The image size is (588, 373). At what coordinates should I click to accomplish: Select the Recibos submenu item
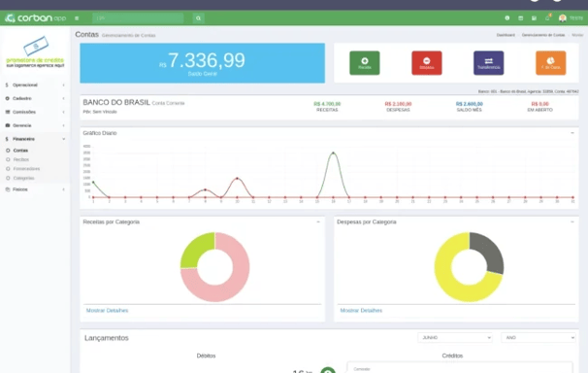click(x=21, y=159)
